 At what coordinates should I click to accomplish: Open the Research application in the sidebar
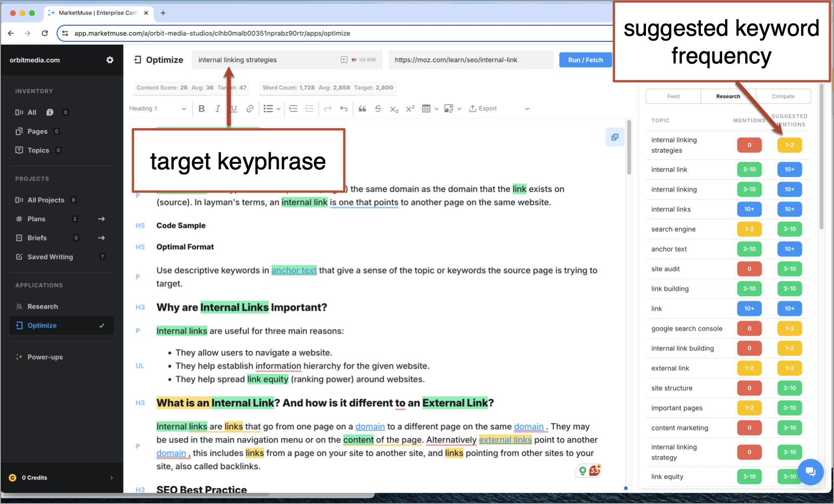coord(43,306)
